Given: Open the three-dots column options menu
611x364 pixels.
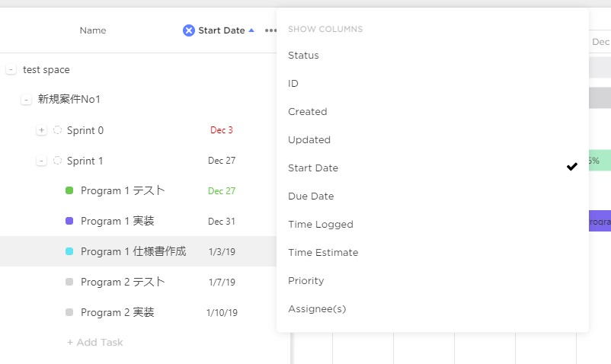Looking at the screenshot, I should 270,30.
